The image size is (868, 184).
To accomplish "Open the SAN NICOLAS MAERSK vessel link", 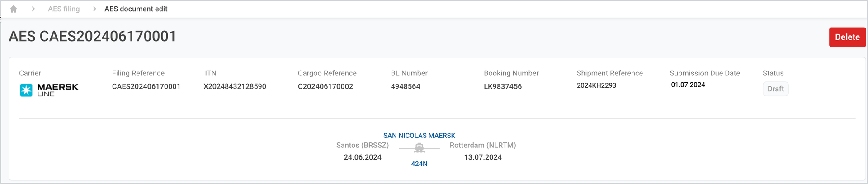I will click(419, 136).
